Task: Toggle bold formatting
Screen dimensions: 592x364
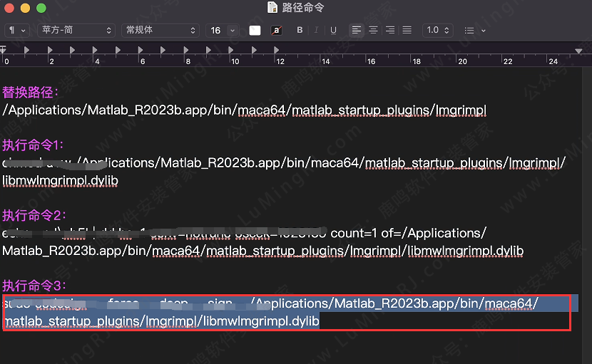Action: pos(300,30)
